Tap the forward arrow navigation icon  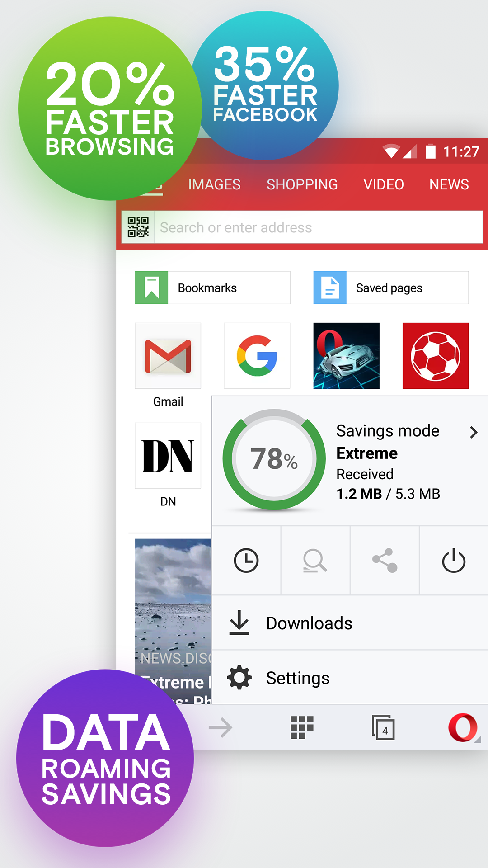(221, 727)
